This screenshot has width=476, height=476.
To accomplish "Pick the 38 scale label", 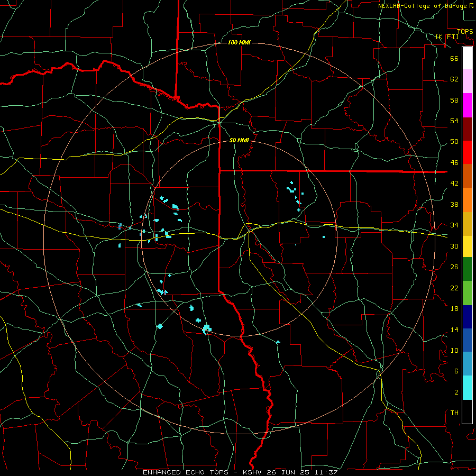I will coord(454,204).
